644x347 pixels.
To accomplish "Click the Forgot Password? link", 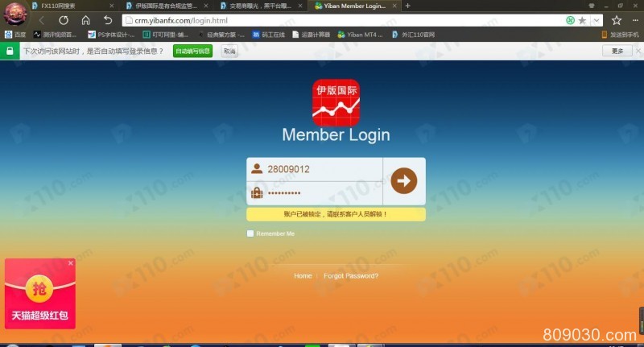I will [351, 276].
